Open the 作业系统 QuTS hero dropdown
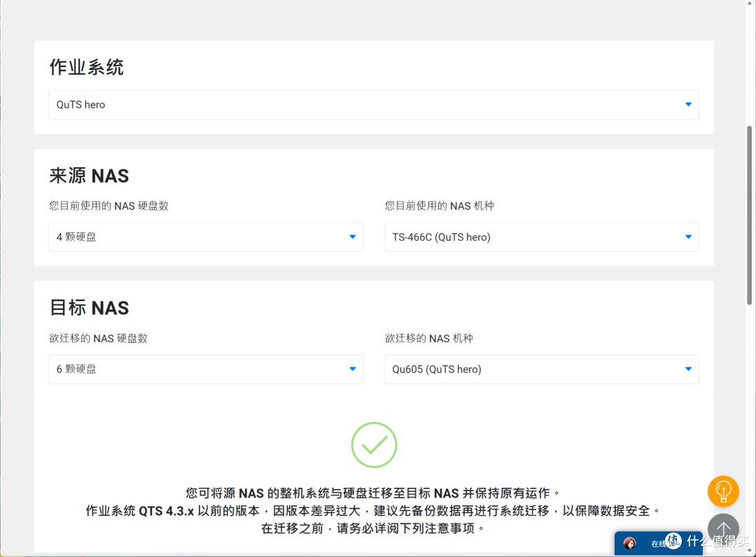The height and width of the screenshot is (557, 756). [374, 104]
